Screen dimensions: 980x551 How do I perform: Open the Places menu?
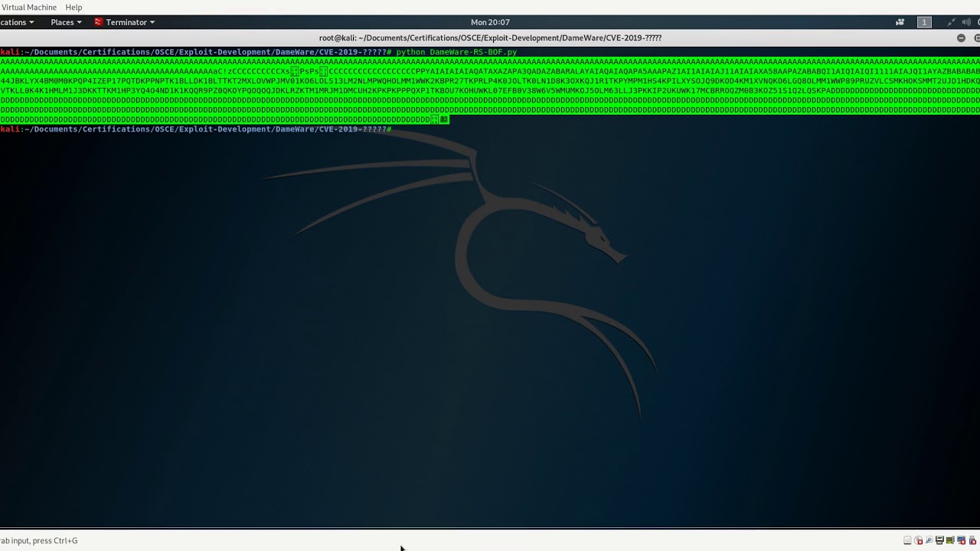click(66, 22)
